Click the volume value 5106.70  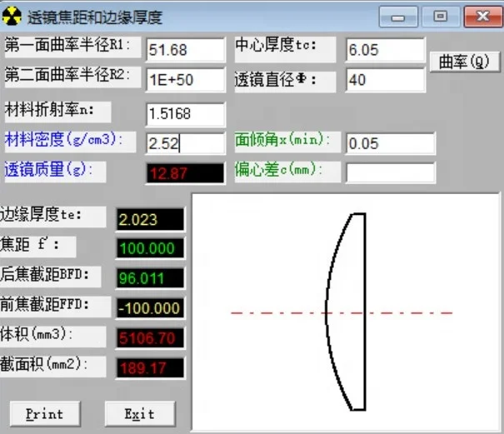coord(151,338)
